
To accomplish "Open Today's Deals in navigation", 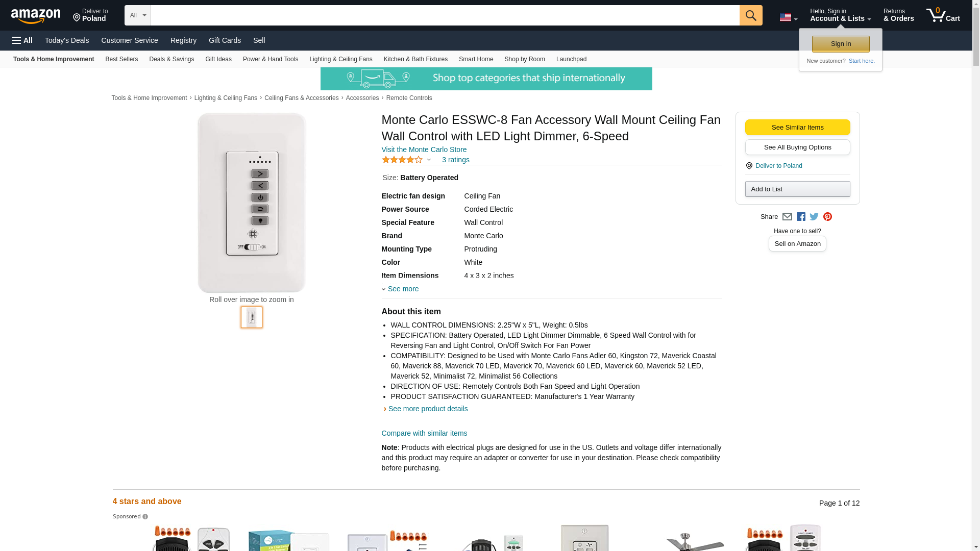I will click(67, 40).
